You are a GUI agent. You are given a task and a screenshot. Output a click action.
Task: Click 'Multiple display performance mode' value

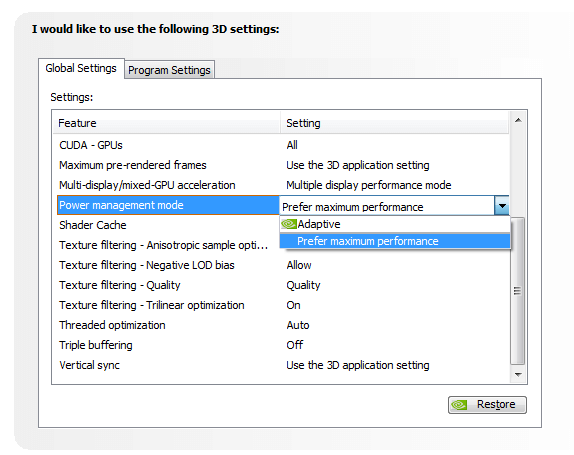coord(369,185)
